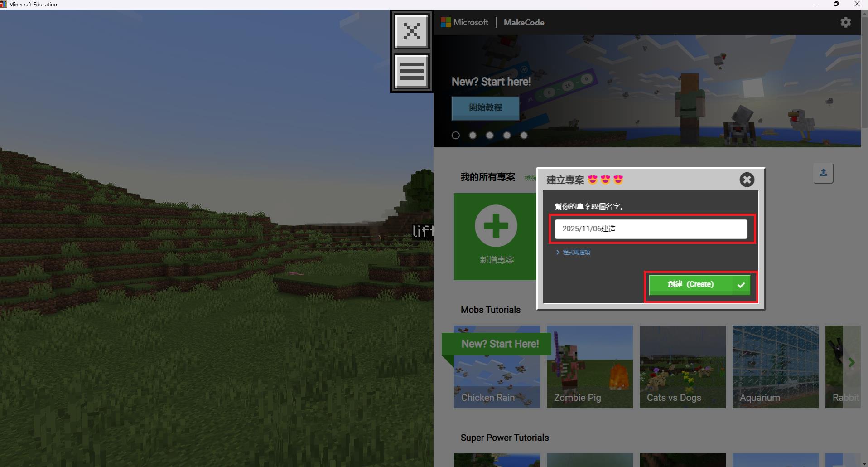Select the fifth carousel dot
This screenshot has width=868, height=467.
524,136
